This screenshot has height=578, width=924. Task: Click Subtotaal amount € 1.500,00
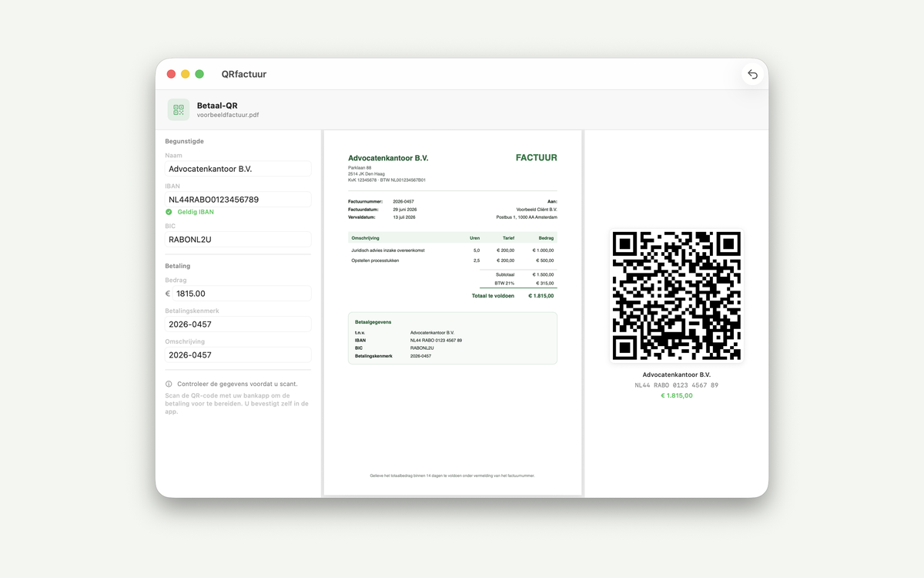543,274
